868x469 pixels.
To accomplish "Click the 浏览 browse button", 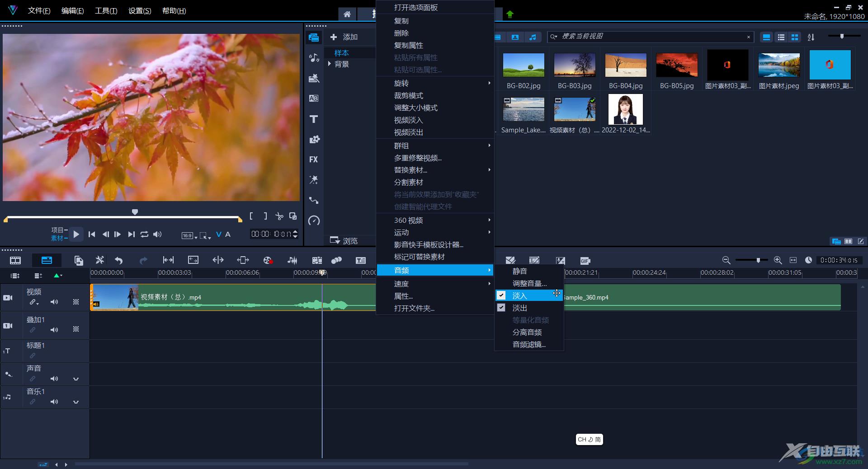I will tap(344, 240).
